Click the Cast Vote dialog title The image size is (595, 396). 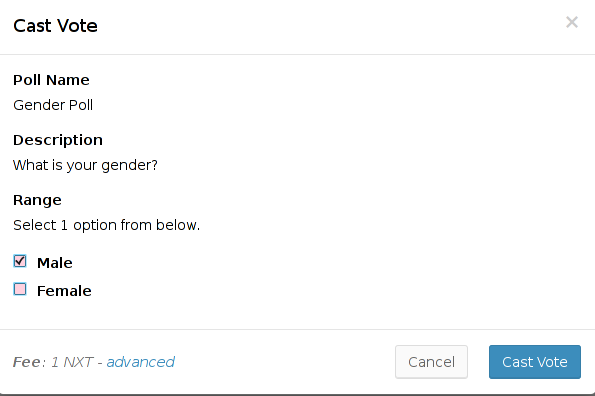55,26
